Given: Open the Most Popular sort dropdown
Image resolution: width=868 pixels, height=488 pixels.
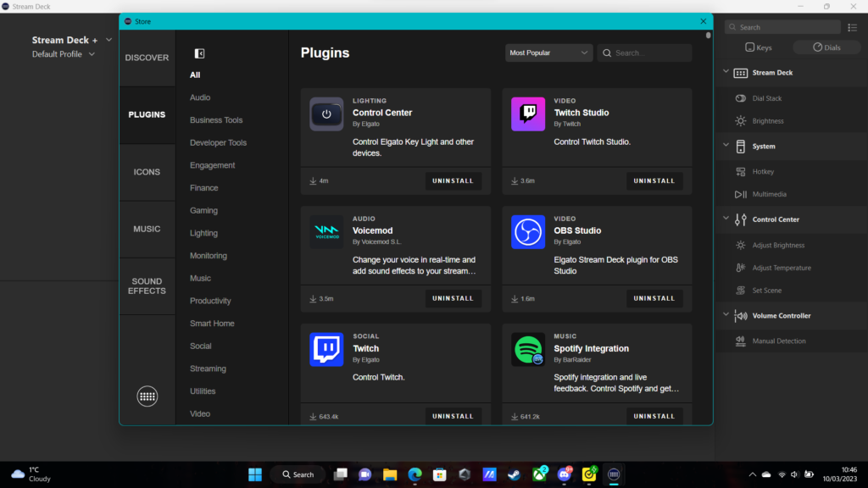Looking at the screenshot, I should point(548,53).
